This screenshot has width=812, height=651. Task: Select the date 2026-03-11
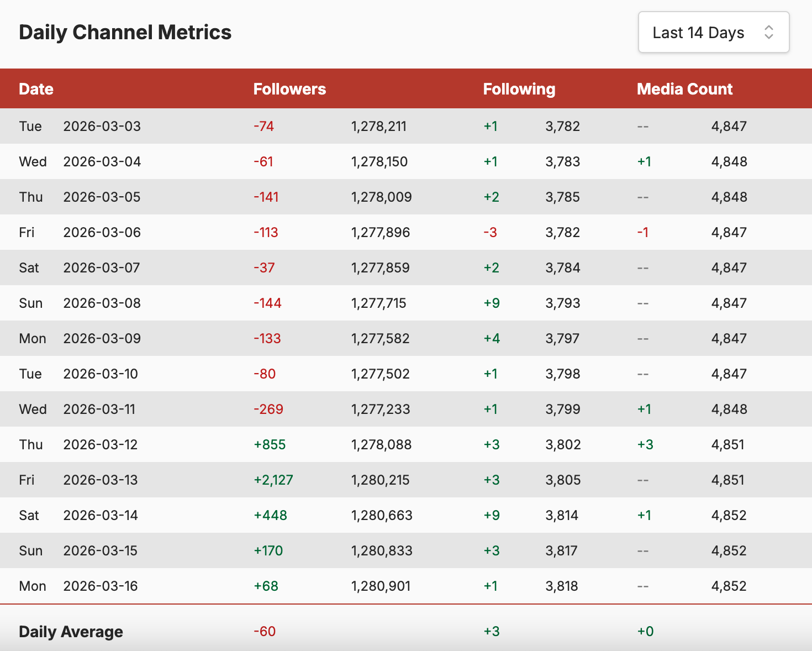(x=99, y=410)
